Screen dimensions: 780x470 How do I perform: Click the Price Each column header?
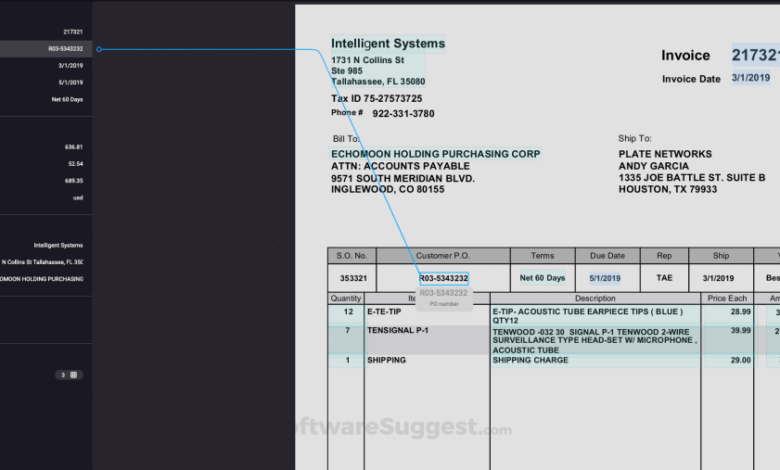pos(727,298)
